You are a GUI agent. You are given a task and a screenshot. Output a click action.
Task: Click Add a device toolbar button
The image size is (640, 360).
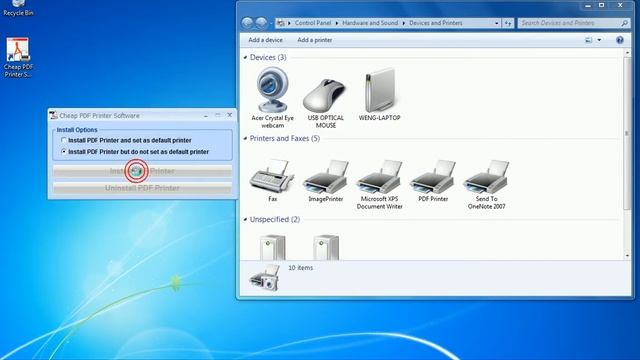coord(265,40)
